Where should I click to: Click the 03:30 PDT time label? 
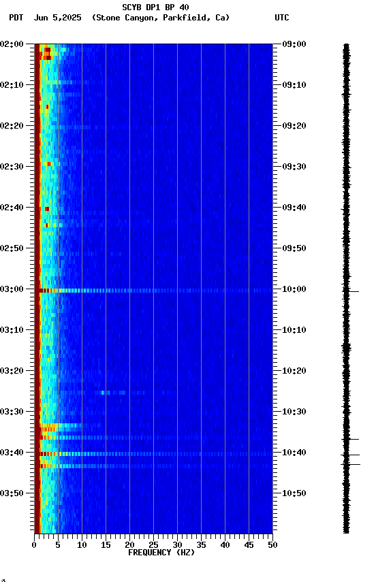click(x=12, y=412)
